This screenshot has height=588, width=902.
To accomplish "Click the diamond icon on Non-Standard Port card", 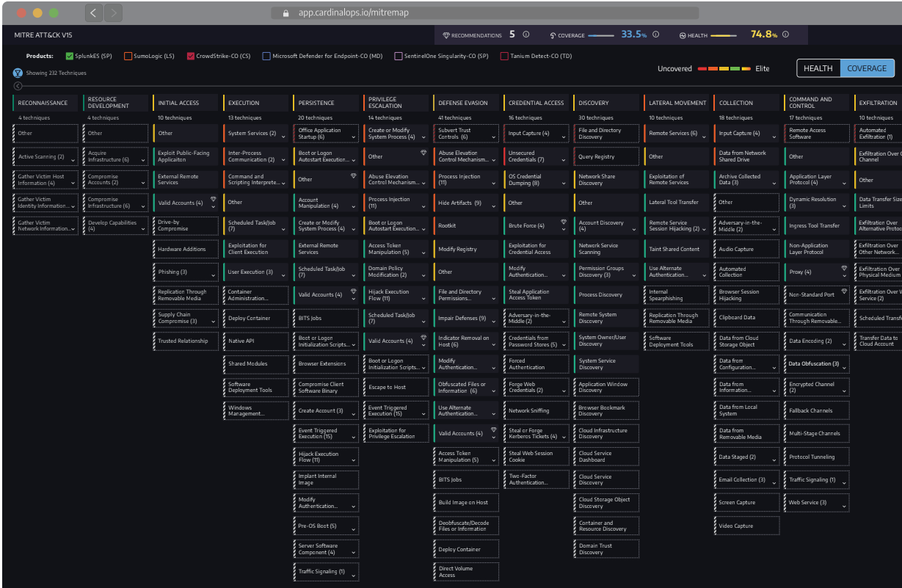I will [844, 291].
